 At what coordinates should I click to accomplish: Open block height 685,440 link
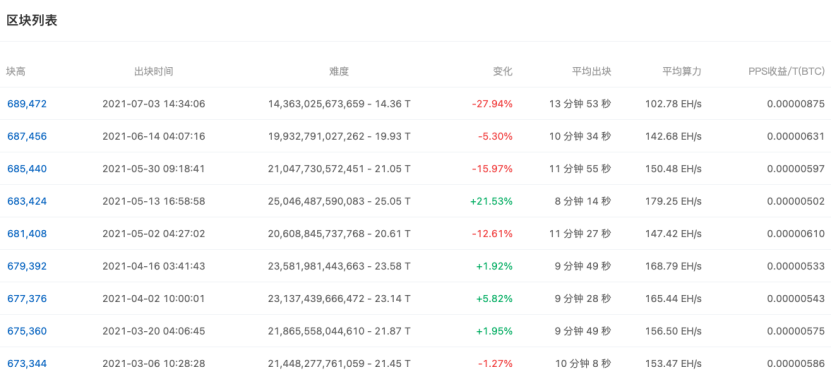(27, 169)
